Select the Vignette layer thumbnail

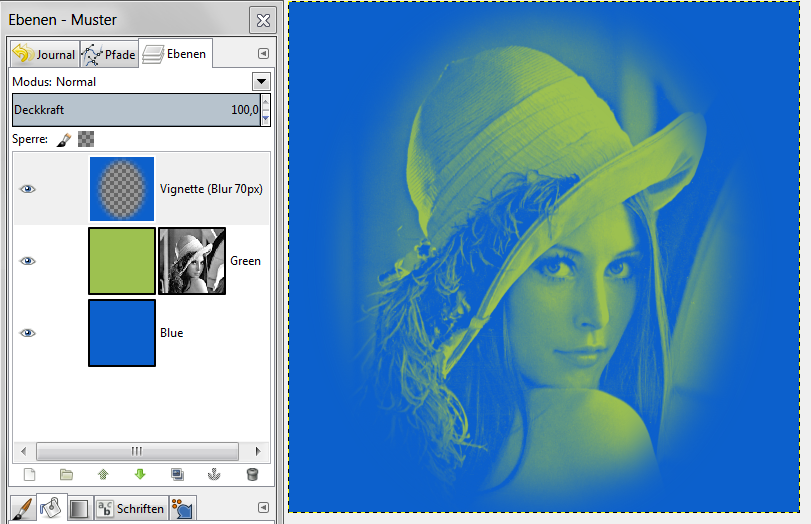[x=122, y=189]
